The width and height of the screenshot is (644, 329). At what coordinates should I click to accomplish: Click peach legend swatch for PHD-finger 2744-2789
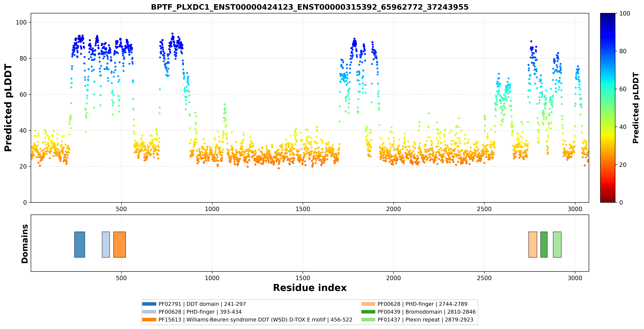[x=368, y=304]
